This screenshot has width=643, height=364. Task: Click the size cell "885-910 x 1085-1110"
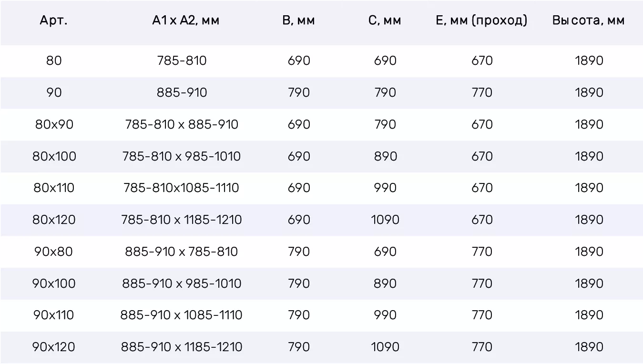[x=182, y=315]
